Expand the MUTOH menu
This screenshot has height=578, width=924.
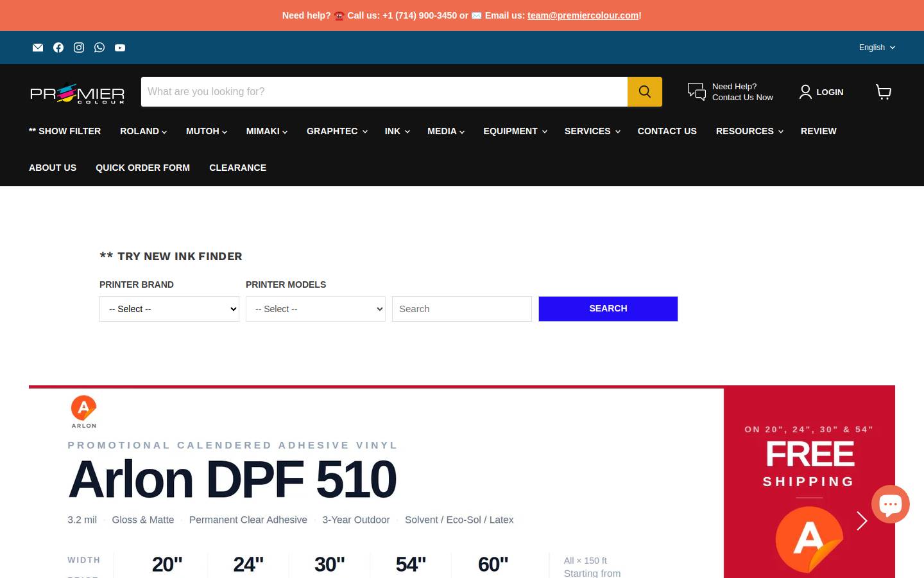tap(207, 131)
